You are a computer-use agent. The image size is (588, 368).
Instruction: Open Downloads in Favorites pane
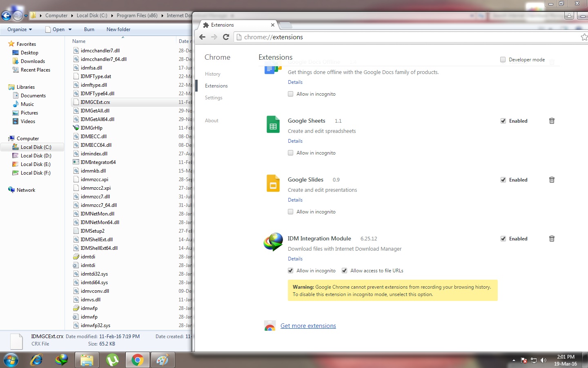(x=33, y=61)
